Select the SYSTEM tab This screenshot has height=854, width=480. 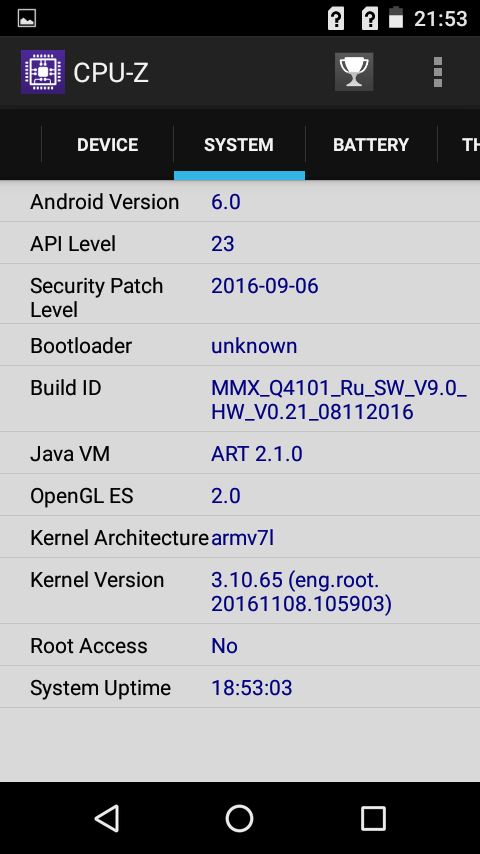pos(239,144)
